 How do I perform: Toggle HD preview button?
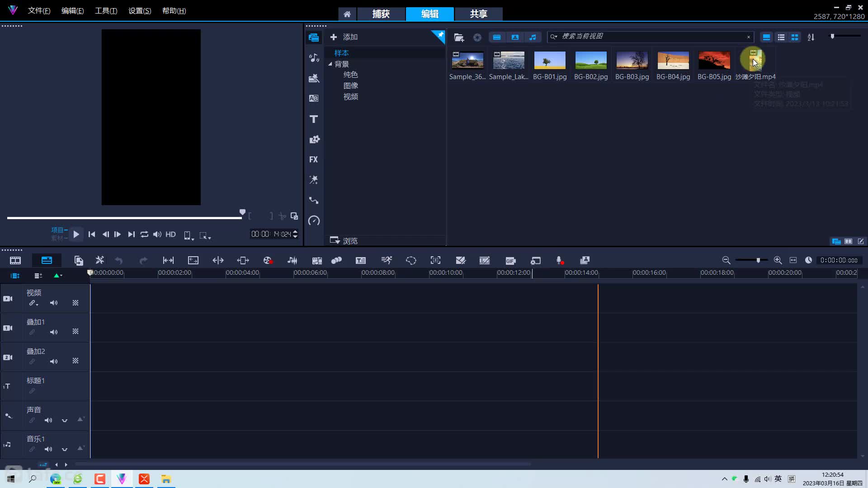[x=170, y=234]
